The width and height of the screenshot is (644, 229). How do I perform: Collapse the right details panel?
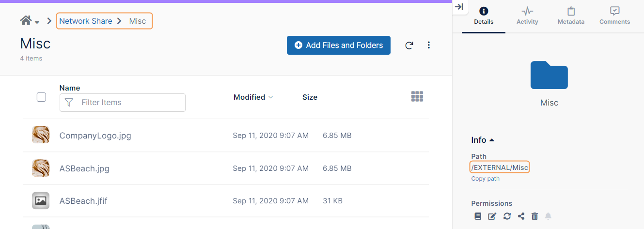tap(459, 7)
